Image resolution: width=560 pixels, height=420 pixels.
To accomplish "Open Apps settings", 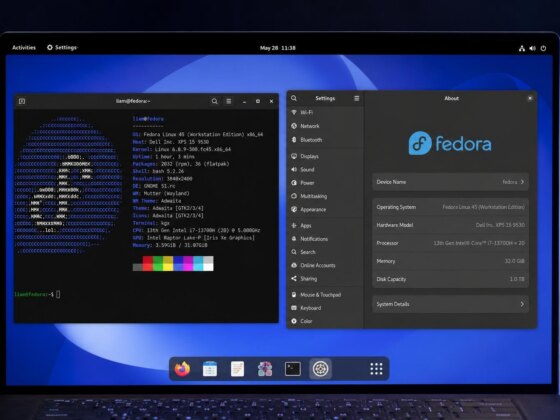I will tap(325, 226).
